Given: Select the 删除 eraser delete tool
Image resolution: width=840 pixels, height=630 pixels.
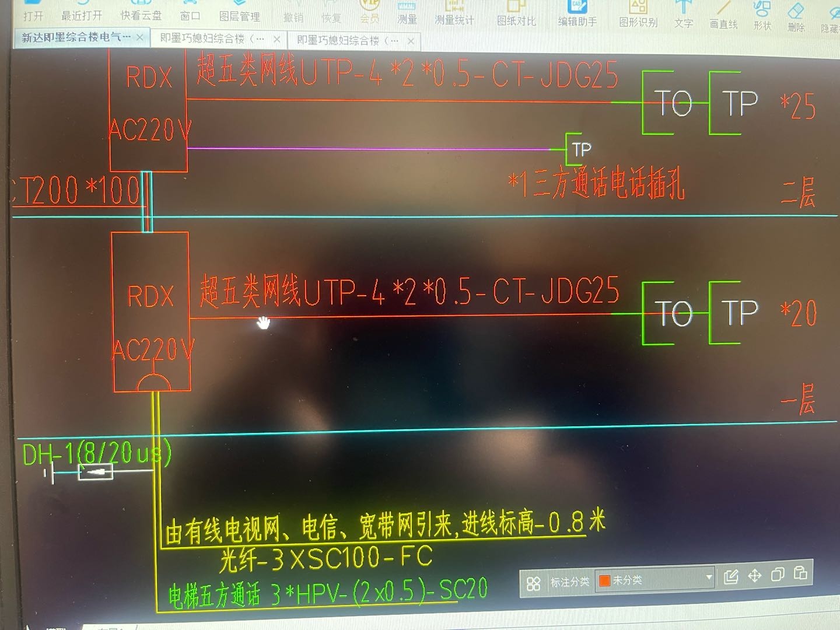Looking at the screenshot, I should pos(796,17).
